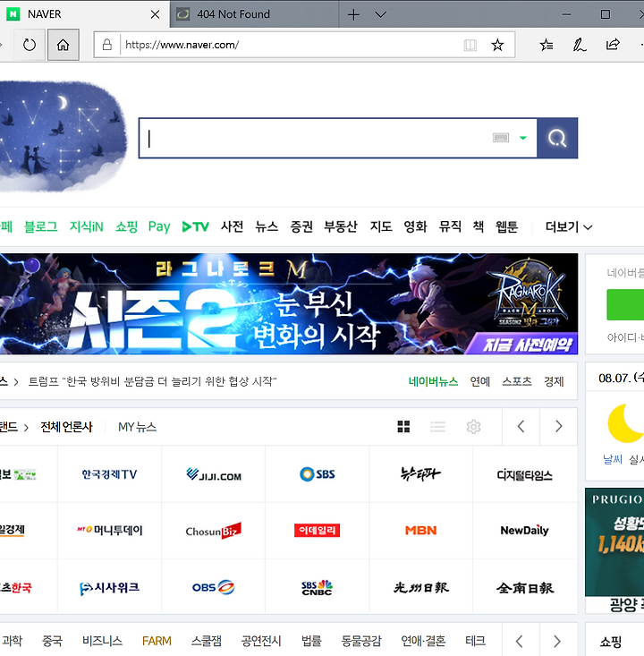Screen dimensions: 644x656
Task: Open the 시사위크 press logo
Action: [x=109, y=587]
